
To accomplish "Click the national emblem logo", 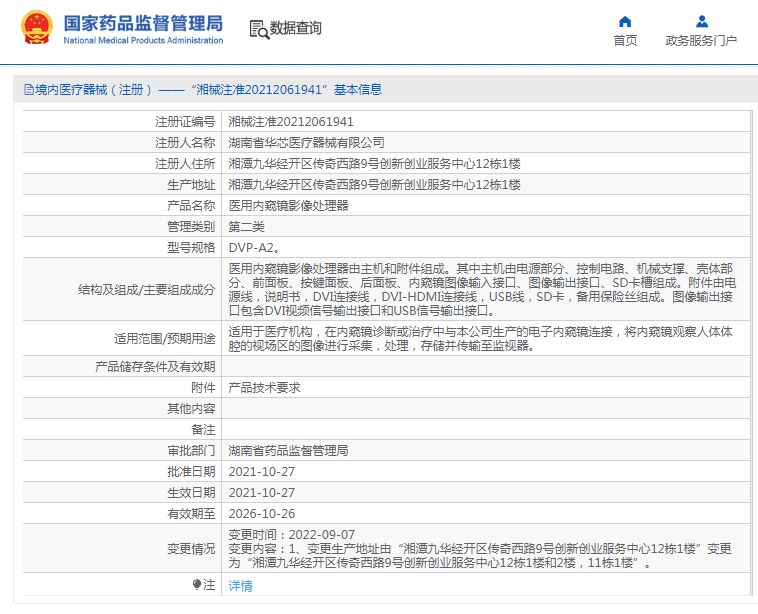I will [x=37, y=28].
